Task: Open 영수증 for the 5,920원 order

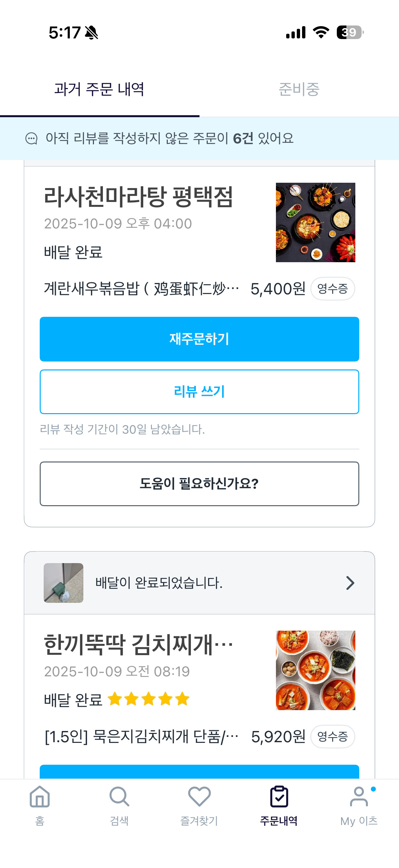Action: click(333, 736)
